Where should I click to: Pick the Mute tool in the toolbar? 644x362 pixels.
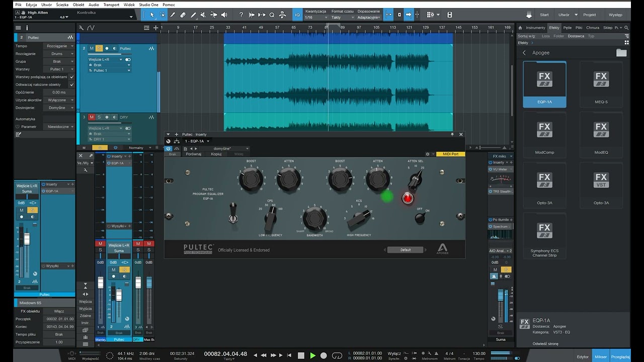pos(203,15)
